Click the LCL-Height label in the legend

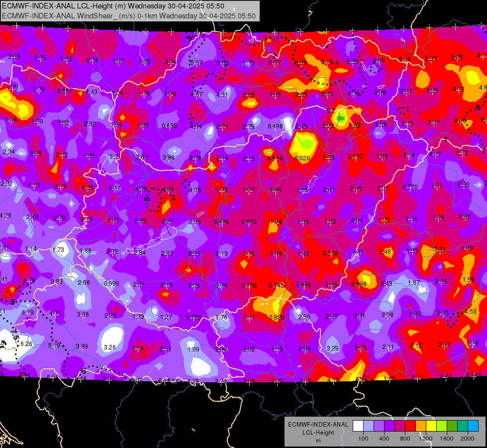318,433
